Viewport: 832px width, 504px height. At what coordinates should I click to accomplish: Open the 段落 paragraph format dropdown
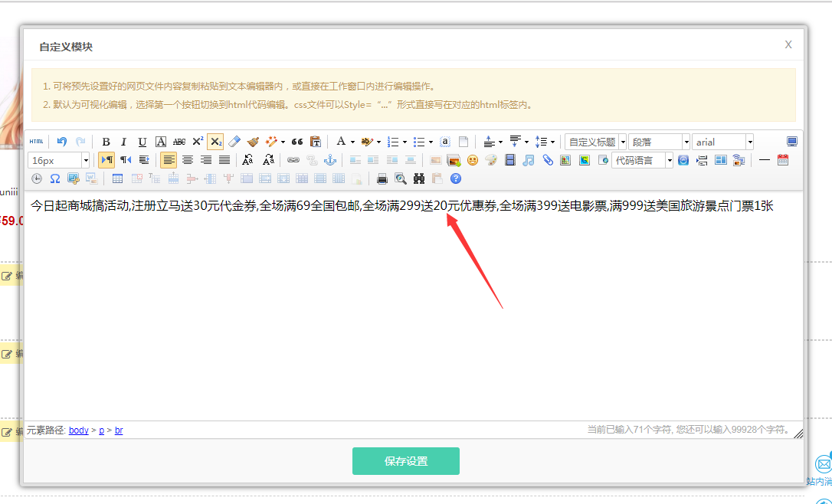point(686,142)
